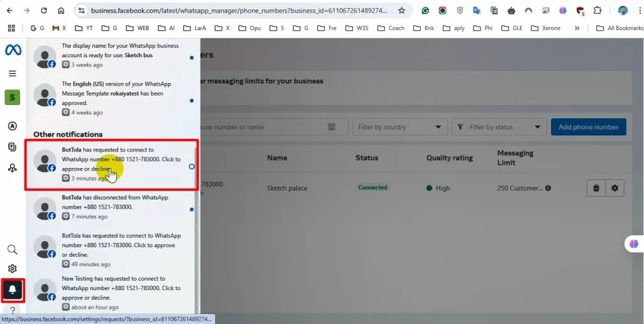Toggle unread dot on BotTola disconnected notification
The height and width of the screenshot is (324, 644).
(192, 209)
